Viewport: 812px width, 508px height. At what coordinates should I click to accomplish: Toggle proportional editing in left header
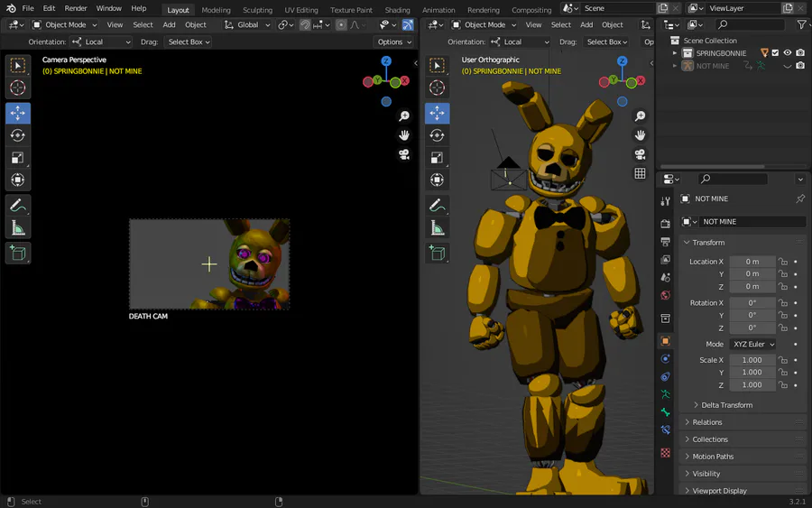341,25
